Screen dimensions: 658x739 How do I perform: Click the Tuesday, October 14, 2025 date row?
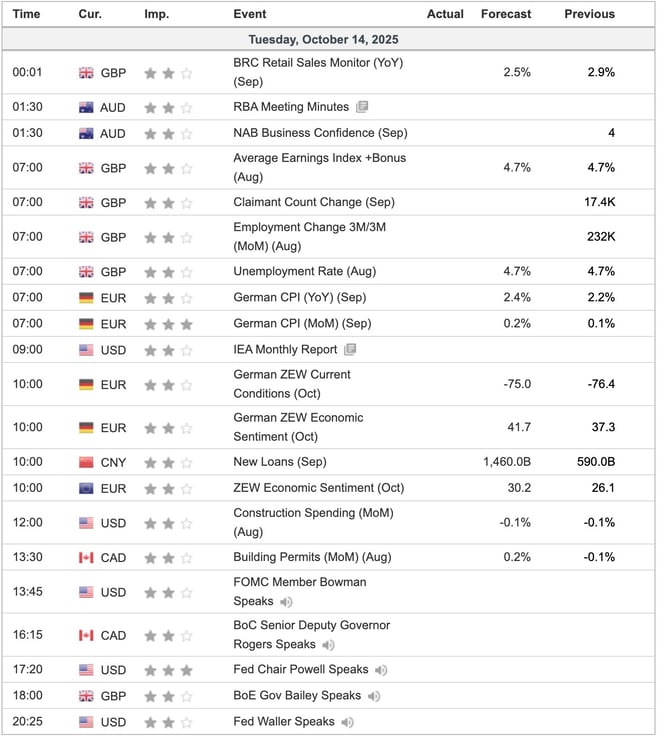click(x=329, y=40)
